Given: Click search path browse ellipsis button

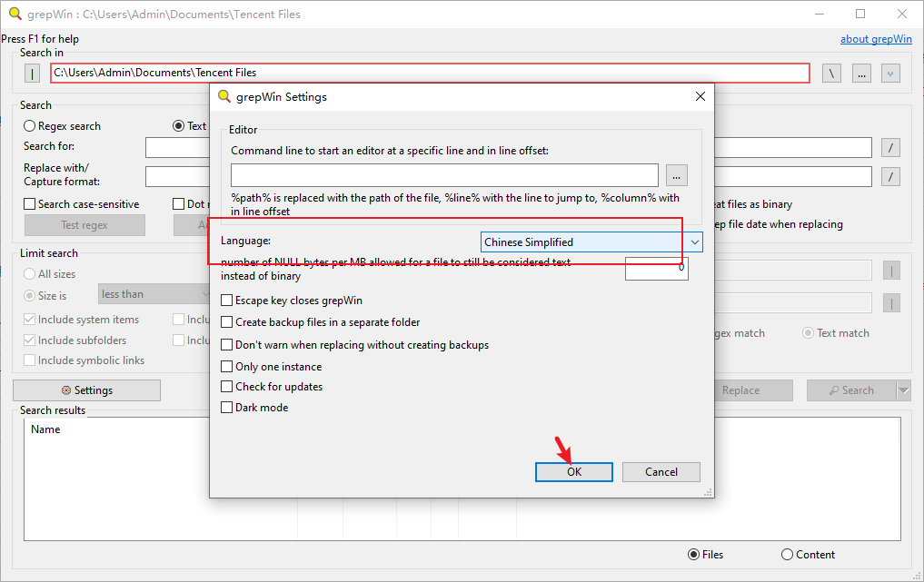Looking at the screenshot, I should (862, 73).
